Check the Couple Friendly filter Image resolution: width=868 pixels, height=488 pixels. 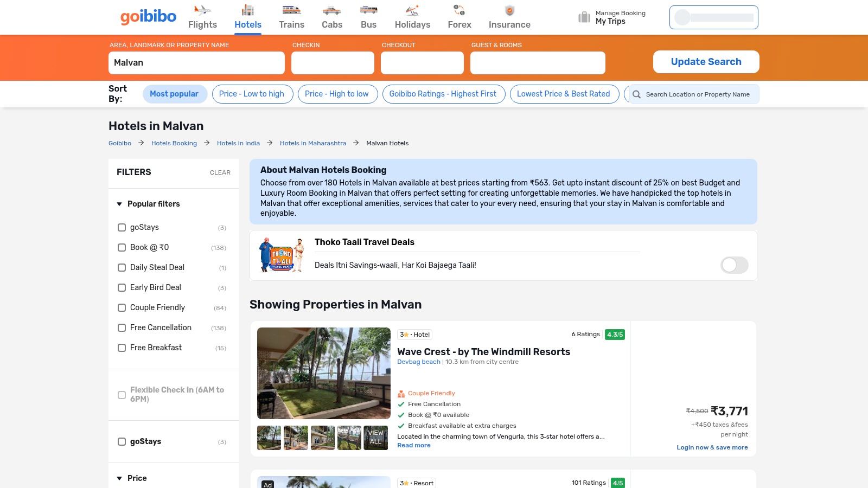point(122,307)
